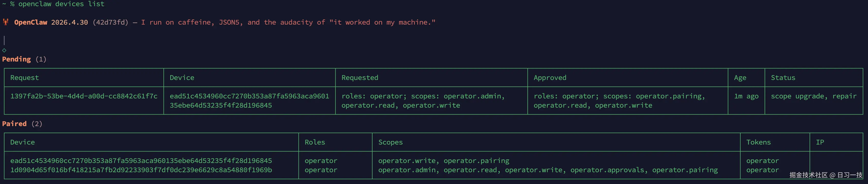Click the pending count '(1)'
868x184 pixels.
tap(41, 59)
